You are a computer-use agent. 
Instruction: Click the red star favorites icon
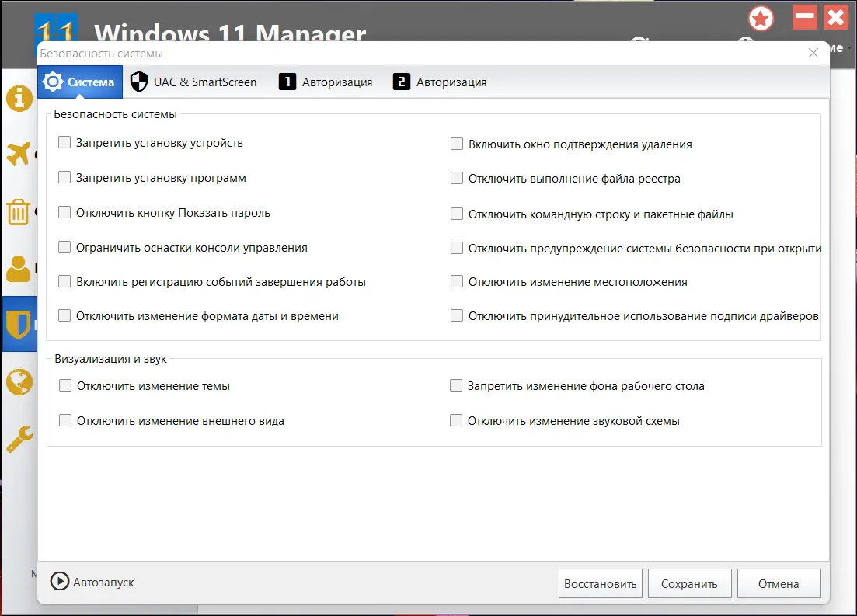761,19
